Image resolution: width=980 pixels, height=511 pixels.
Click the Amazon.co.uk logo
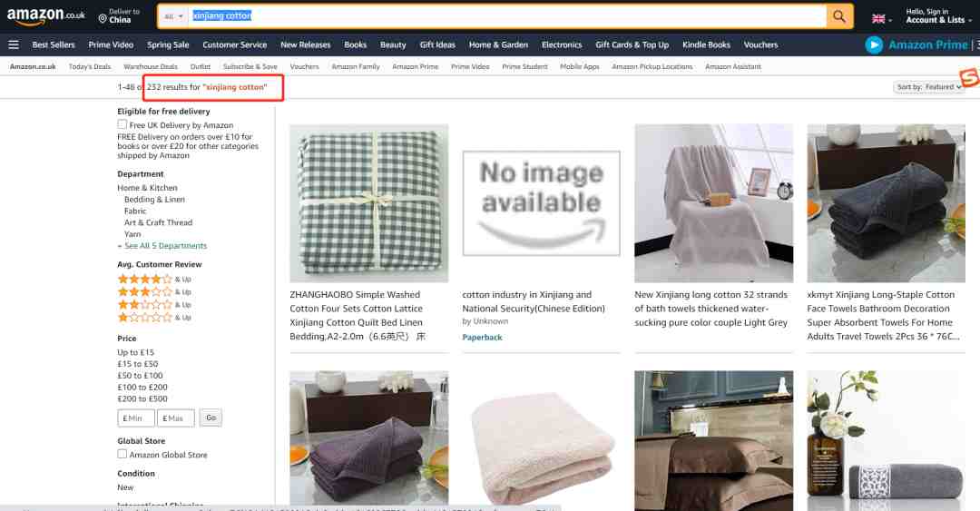pos(45,16)
